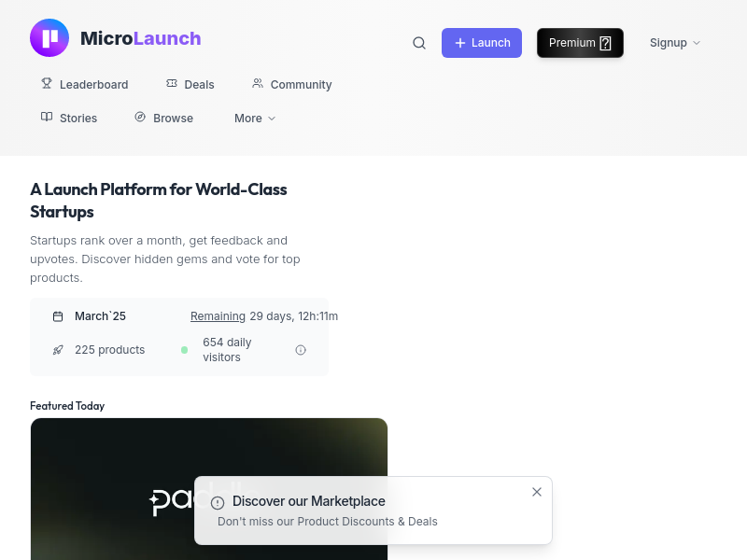The height and width of the screenshot is (560, 747).
Task: Close the Discover our Marketplace notification
Action: [x=537, y=492]
